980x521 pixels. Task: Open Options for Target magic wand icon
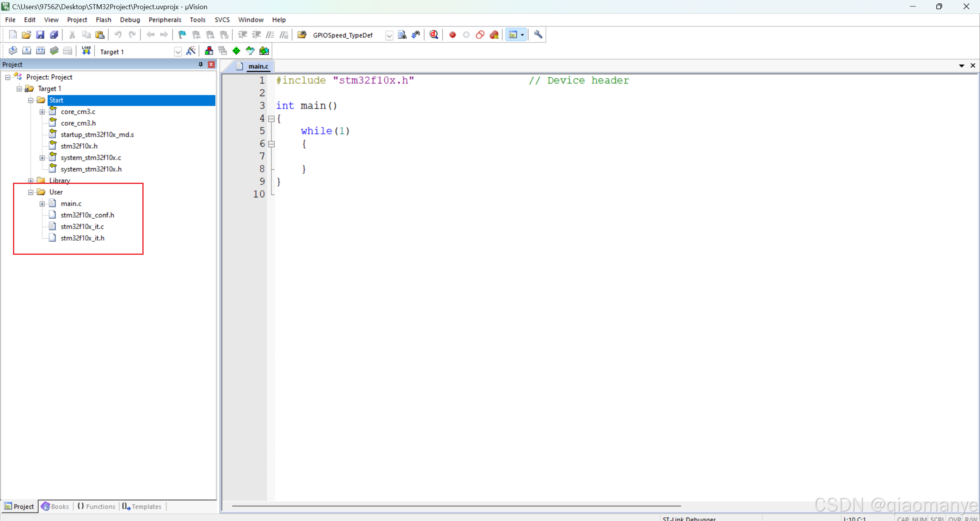[x=191, y=51]
